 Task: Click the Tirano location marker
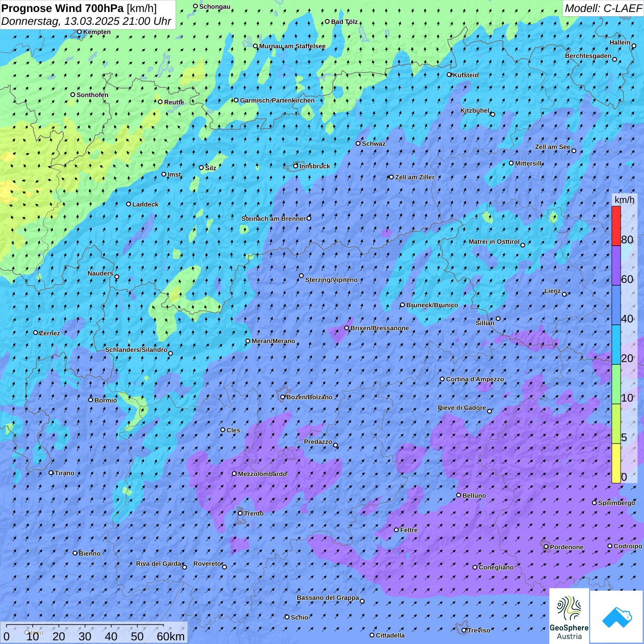tap(51, 472)
